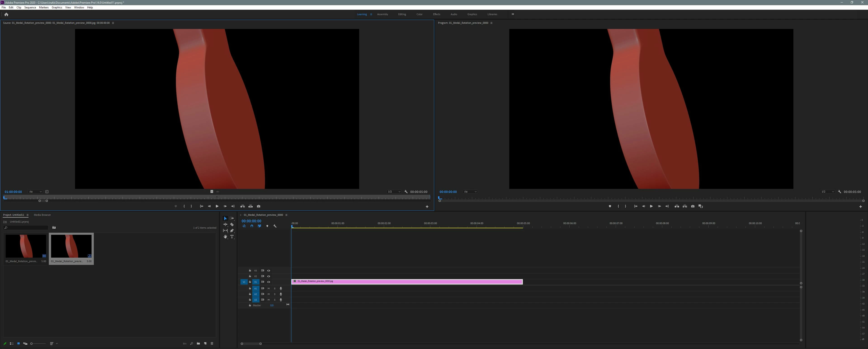Screen dimensions: 868x349
Task: Select the Ripple Edit tool
Action: 225,225
